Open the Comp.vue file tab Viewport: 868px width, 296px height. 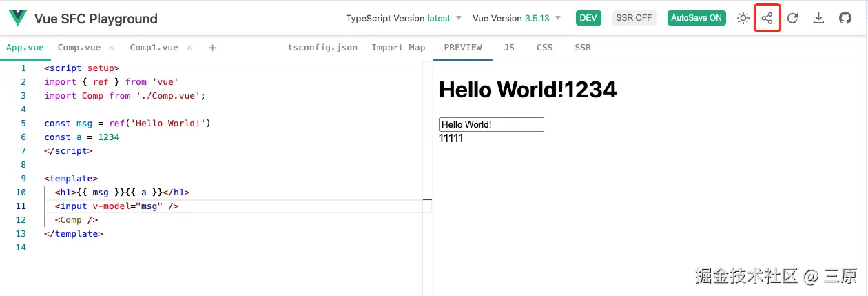coord(79,48)
